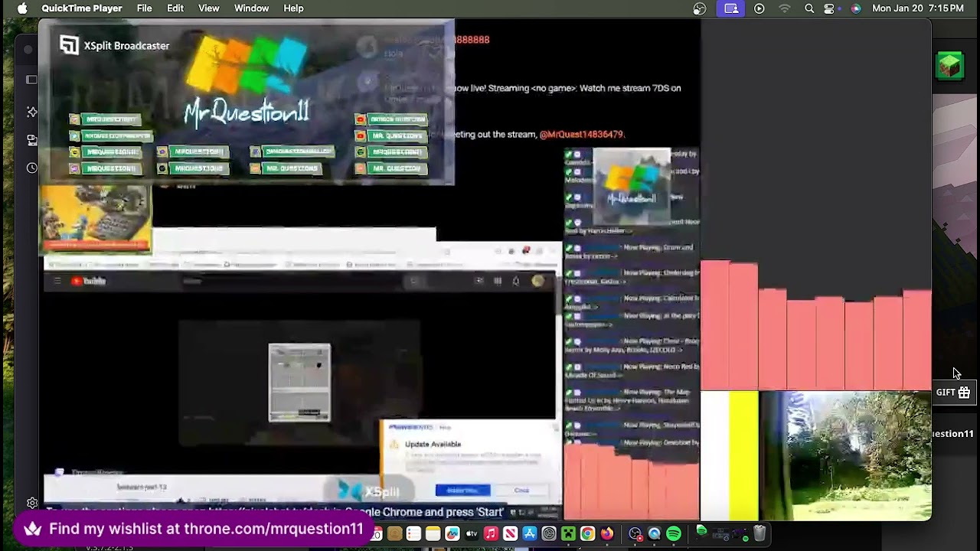
Task: Activate Siri from the menu bar
Action: point(855,8)
